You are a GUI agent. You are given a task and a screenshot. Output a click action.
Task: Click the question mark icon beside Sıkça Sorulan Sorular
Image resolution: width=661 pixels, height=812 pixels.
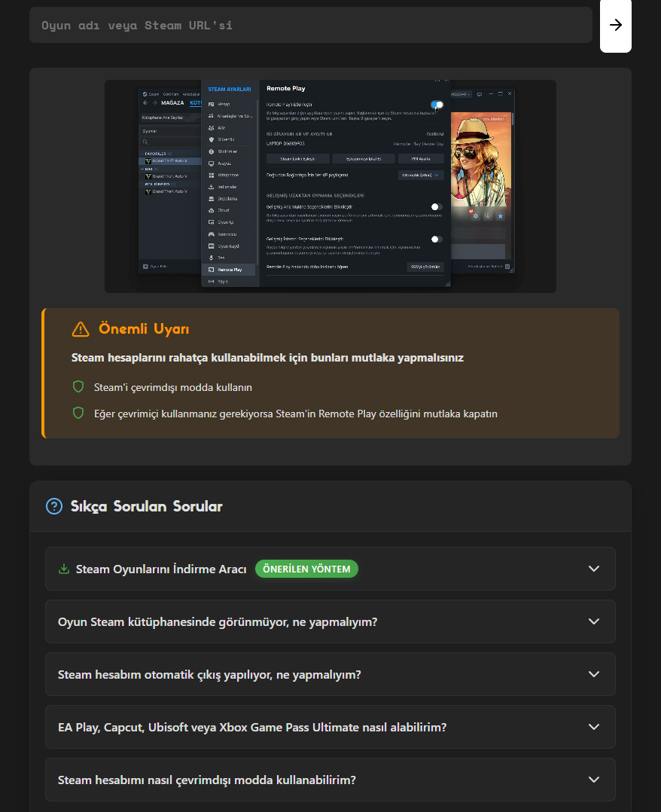pyautogui.click(x=54, y=506)
